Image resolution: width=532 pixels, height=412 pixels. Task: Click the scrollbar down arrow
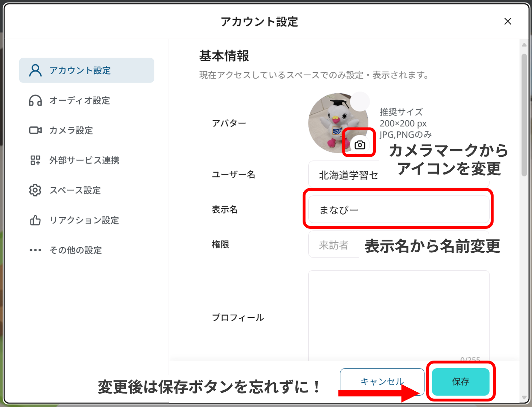[x=524, y=398]
